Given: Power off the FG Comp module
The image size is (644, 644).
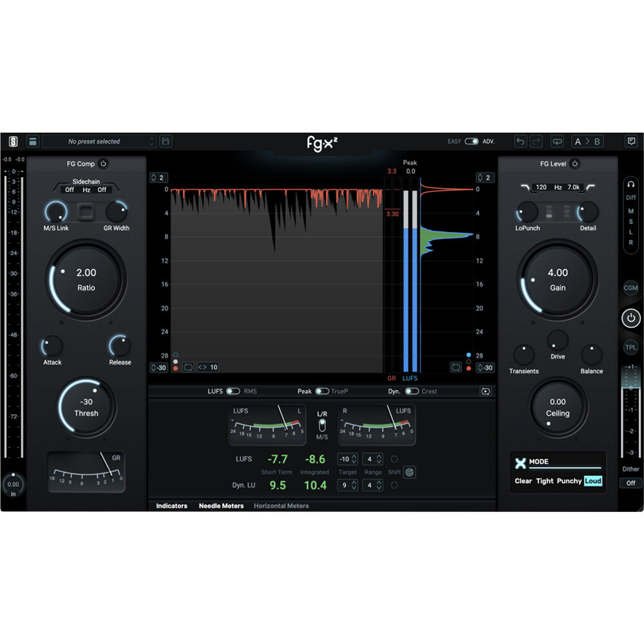Looking at the screenshot, I should pyautogui.click(x=103, y=164).
